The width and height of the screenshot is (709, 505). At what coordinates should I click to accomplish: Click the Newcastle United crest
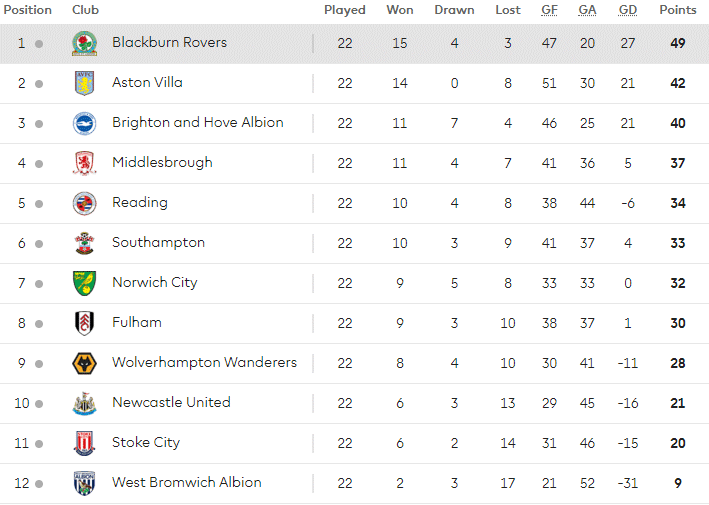[85, 403]
